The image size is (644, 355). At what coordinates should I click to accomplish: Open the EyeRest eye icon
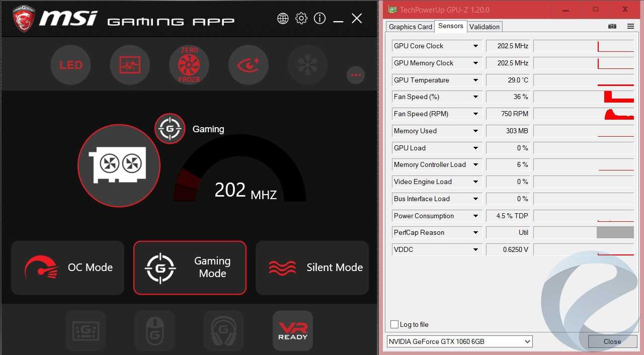[x=249, y=65]
